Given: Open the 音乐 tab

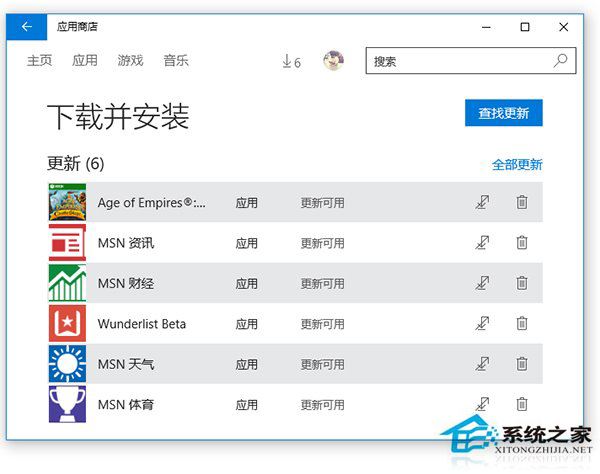Looking at the screenshot, I should point(176,60).
